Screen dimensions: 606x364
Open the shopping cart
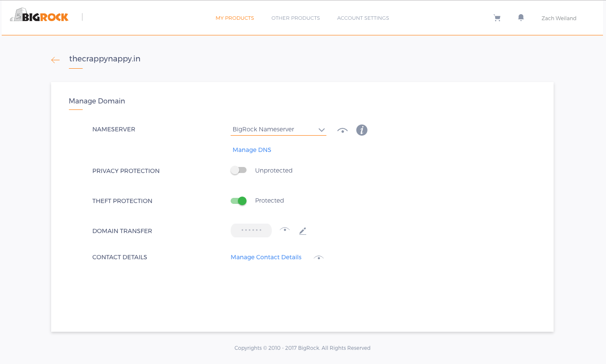[x=497, y=18]
